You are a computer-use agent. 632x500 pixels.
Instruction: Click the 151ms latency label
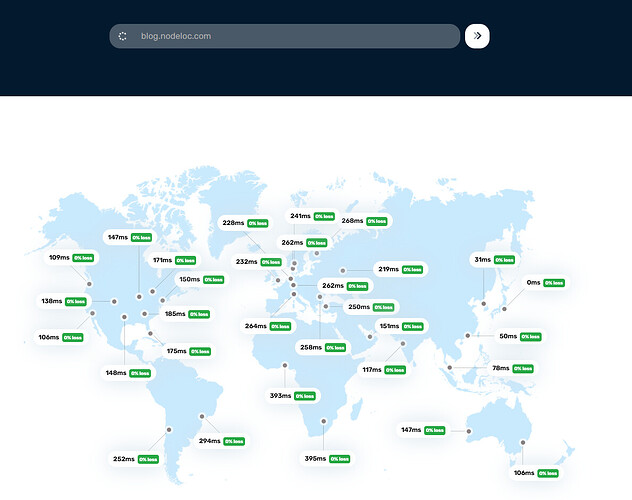click(x=389, y=326)
